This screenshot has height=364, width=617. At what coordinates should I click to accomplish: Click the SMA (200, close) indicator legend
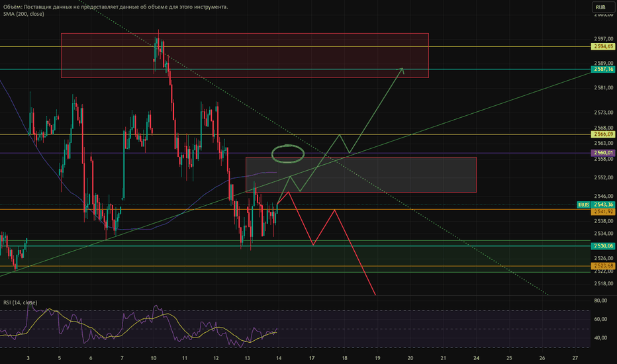pos(23,14)
